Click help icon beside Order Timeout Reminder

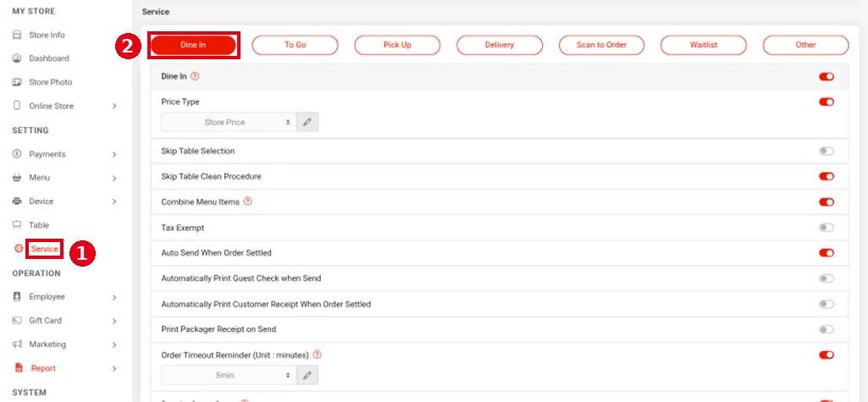[x=318, y=355]
